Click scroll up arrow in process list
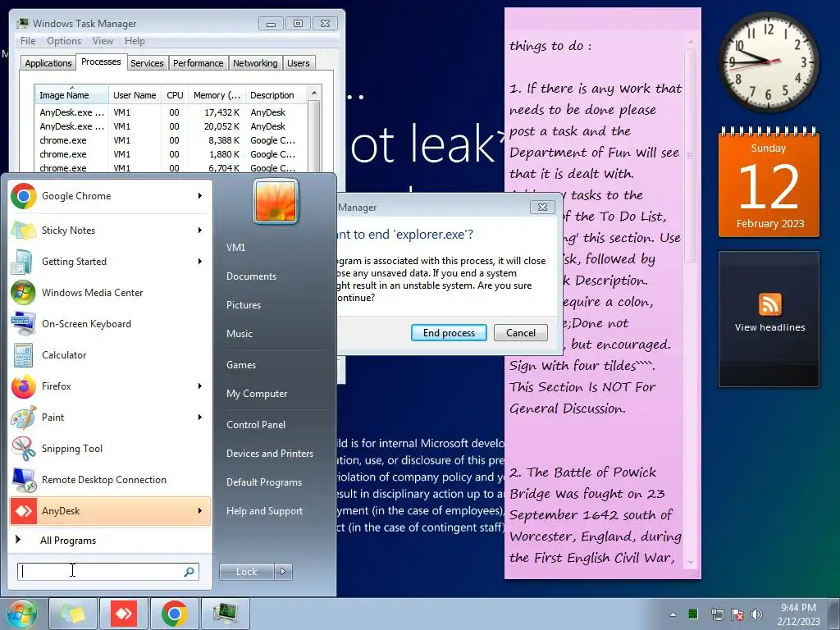The image size is (840, 630). coord(314,93)
